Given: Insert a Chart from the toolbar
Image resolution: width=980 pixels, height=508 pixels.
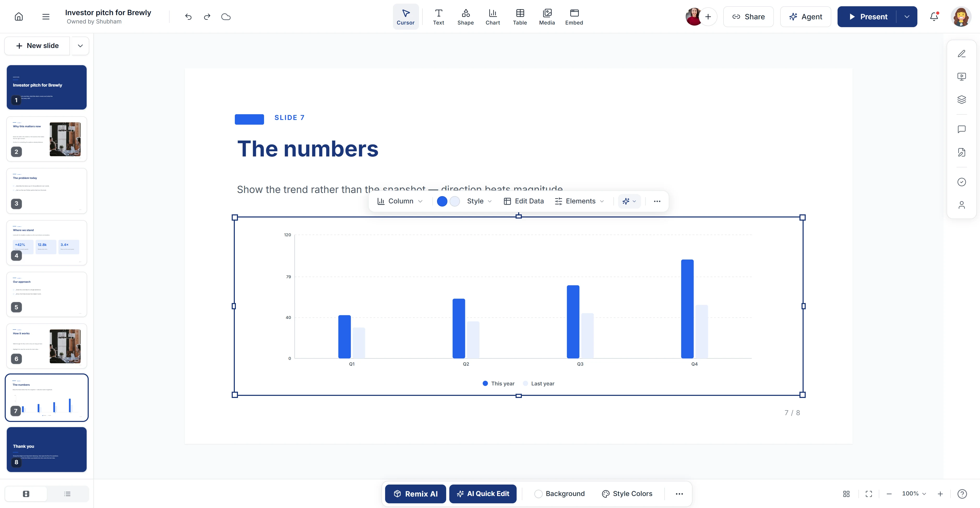Looking at the screenshot, I should [493, 17].
